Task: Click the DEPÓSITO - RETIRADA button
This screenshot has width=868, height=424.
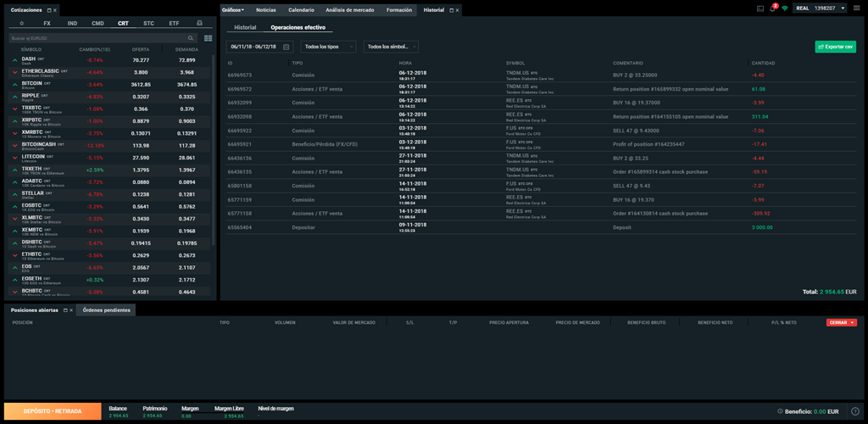Action: [53, 411]
